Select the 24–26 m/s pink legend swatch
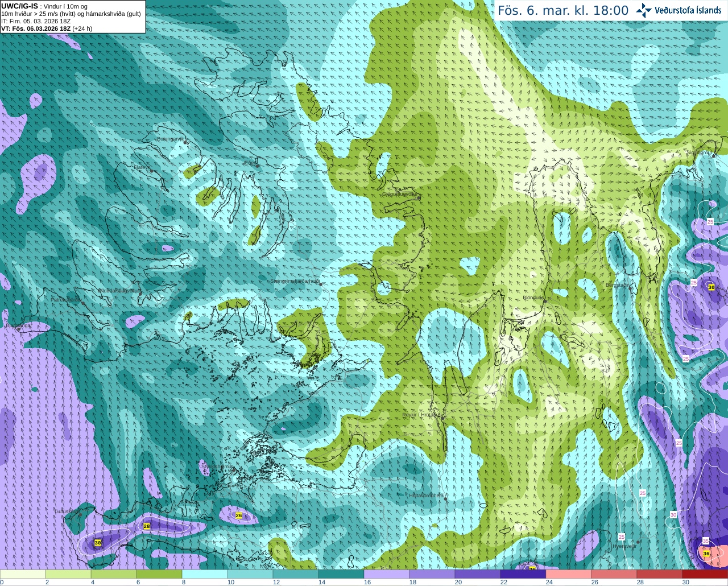728x586 pixels. (x=569, y=574)
